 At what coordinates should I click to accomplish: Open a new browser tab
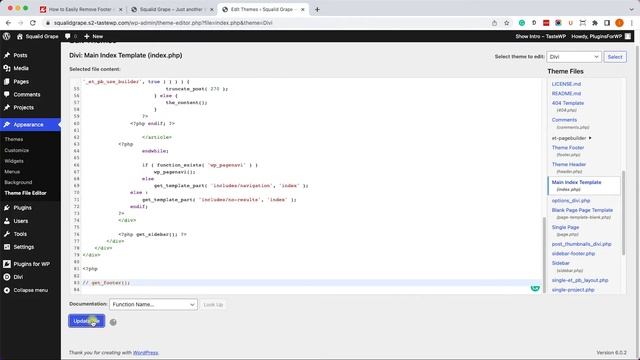[x=317, y=9]
